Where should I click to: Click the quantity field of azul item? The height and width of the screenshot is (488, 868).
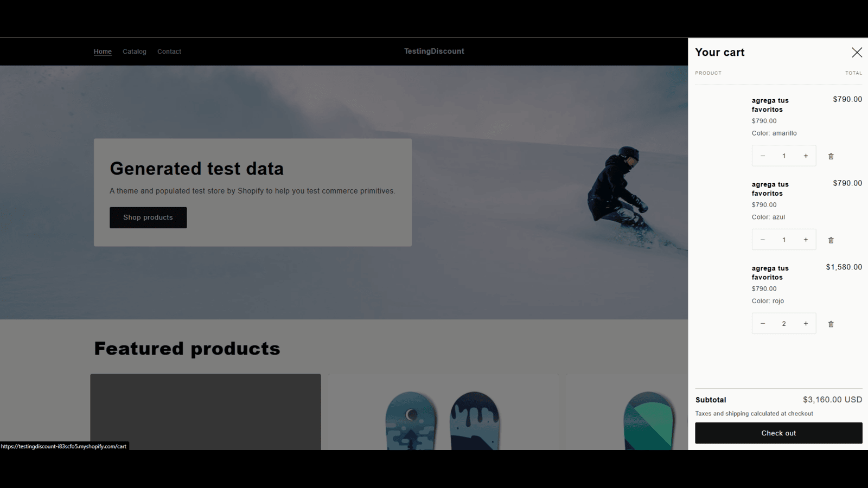click(784, 240)
